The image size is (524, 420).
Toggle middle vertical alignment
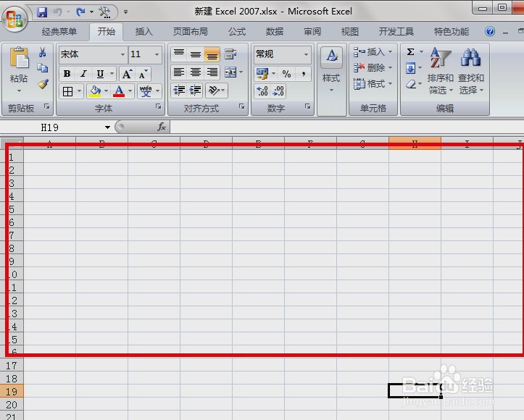coord(196,54)
